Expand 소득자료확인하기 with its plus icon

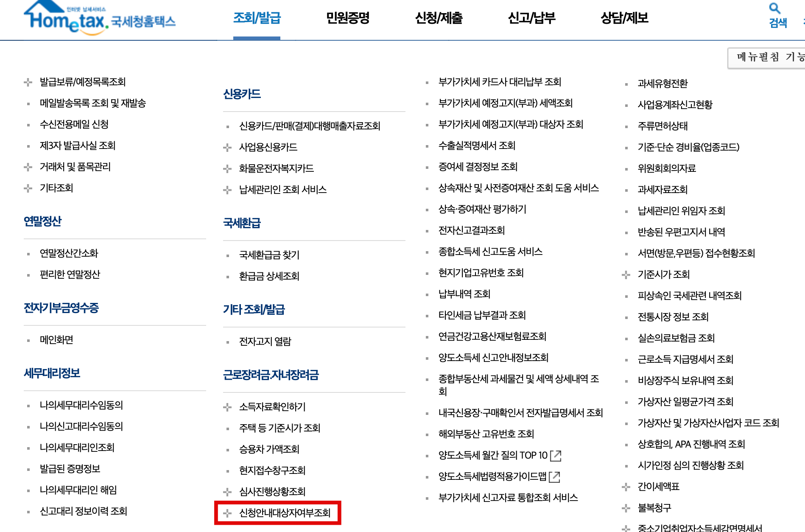[227, 407]
